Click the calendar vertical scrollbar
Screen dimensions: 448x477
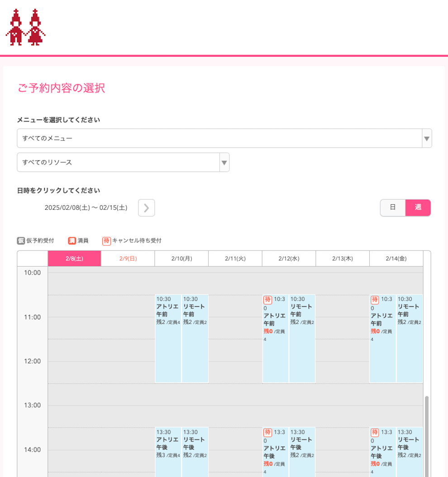point(427,435)
